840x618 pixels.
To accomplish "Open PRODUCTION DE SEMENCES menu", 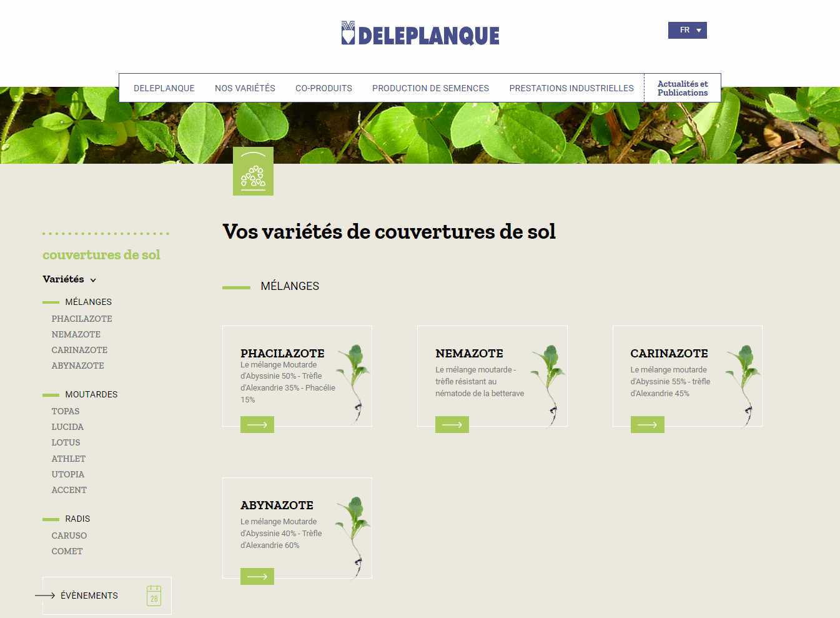I will click(x=430, y=88).
